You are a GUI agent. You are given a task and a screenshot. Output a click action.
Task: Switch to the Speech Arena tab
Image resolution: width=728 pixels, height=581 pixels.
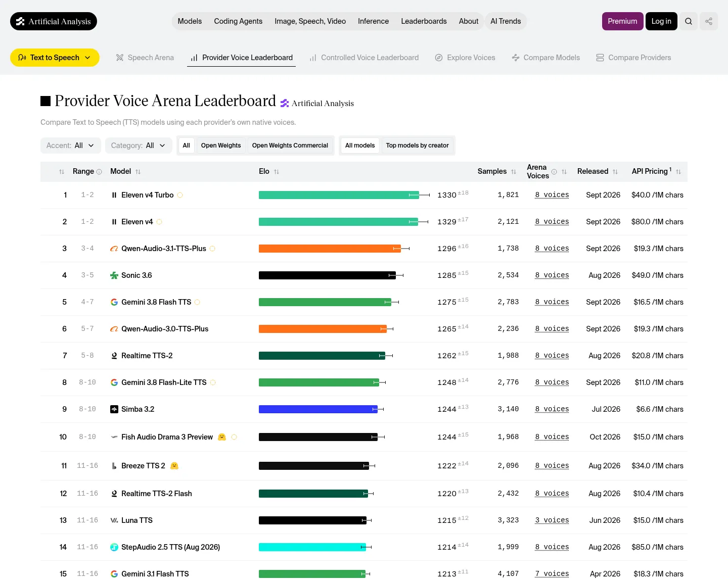(145, 58)
